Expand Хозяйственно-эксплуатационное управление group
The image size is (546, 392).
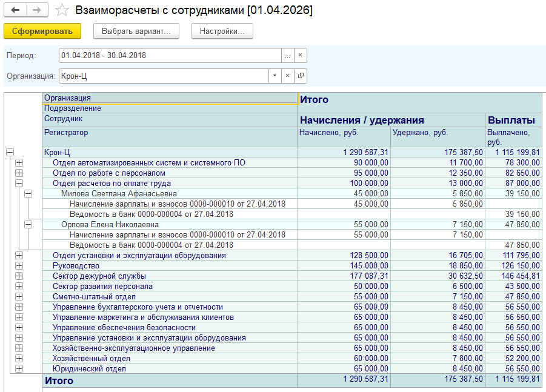pyautogui.click(x=19, y=348)
